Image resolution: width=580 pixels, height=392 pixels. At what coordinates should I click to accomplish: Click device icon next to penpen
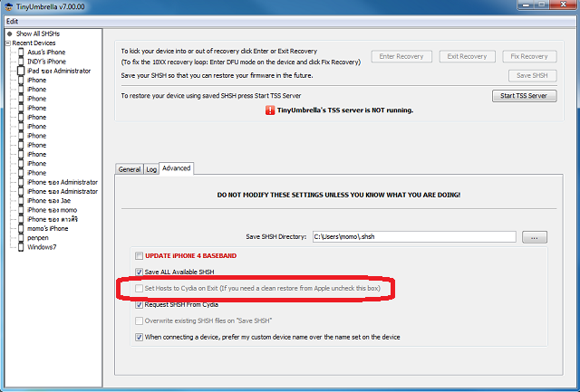(21, 237)
